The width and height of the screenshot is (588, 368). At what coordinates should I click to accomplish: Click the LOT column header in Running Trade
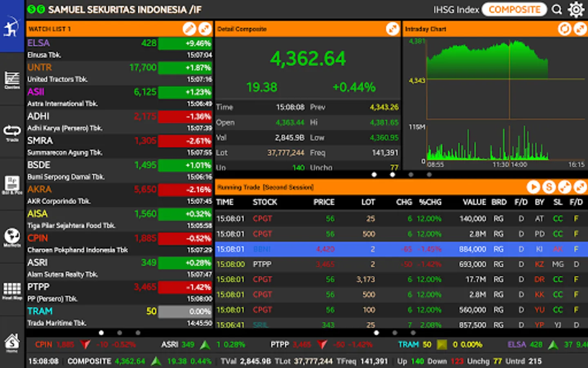pyautogui.click(x=368, y=202)
